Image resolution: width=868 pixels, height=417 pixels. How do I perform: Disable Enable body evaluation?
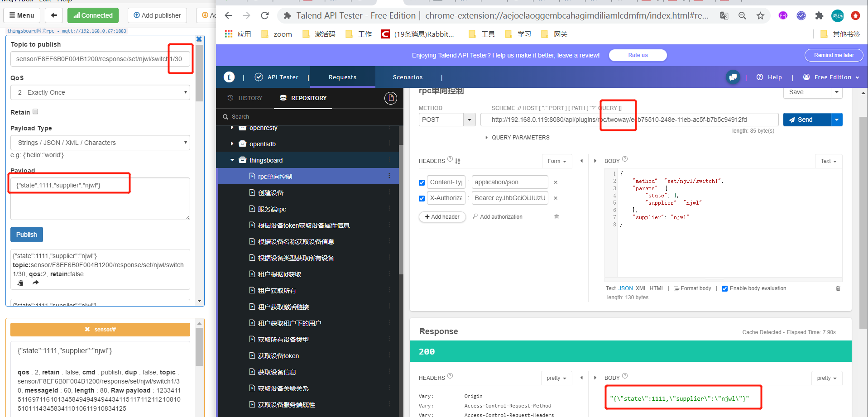[x=724, y=288]
